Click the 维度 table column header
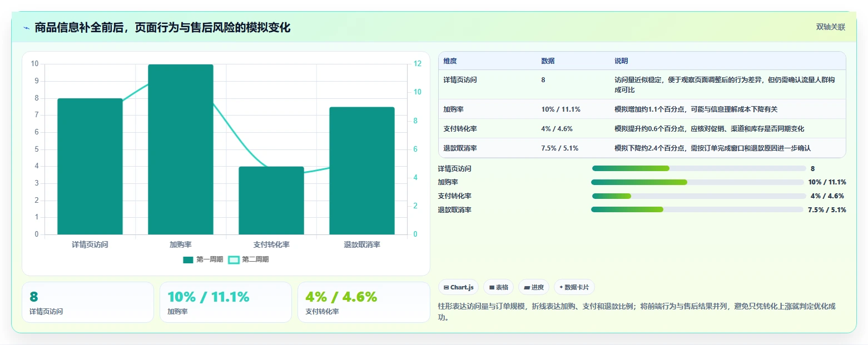Viewport: 868px width, 345px height. 450,61
